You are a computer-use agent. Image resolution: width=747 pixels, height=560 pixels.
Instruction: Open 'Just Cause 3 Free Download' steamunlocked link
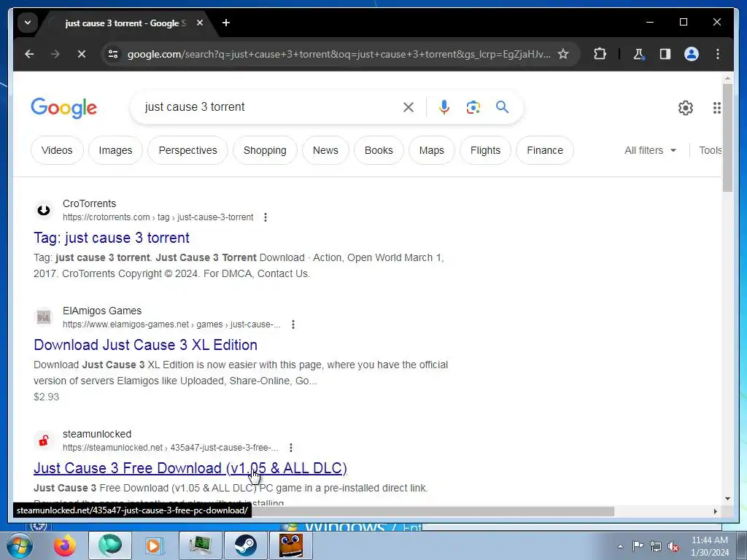pos(190,468)
